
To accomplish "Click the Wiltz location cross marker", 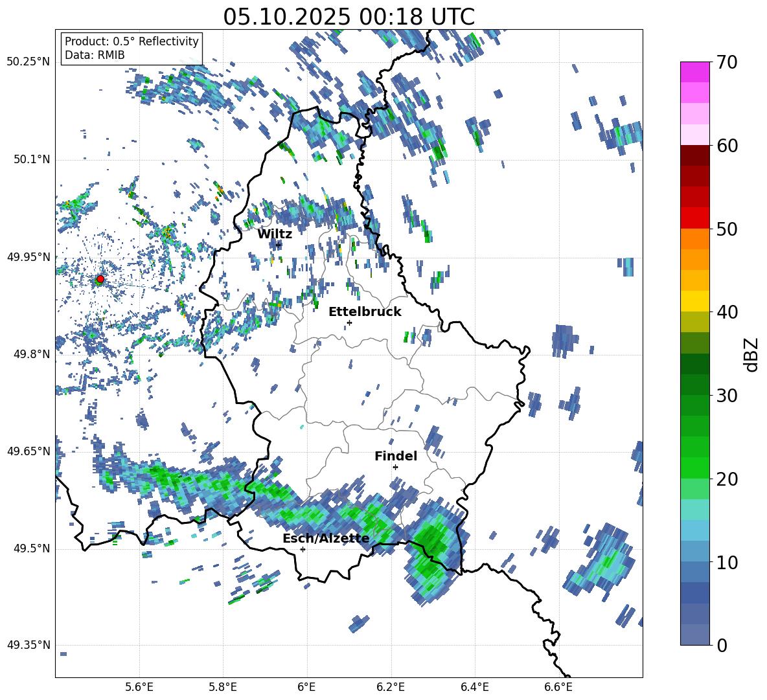I will (x=279, y=244).
